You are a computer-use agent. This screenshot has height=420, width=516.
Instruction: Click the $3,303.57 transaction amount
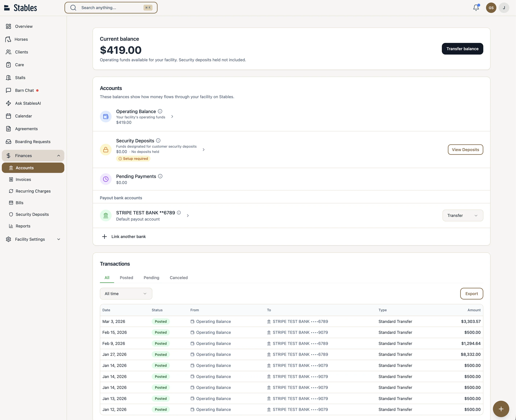click(471, 321)
